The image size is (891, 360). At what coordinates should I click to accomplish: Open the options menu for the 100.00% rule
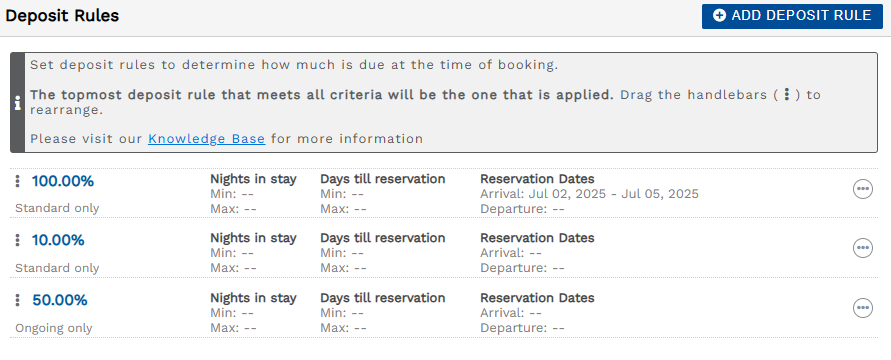tap(863, 189)
